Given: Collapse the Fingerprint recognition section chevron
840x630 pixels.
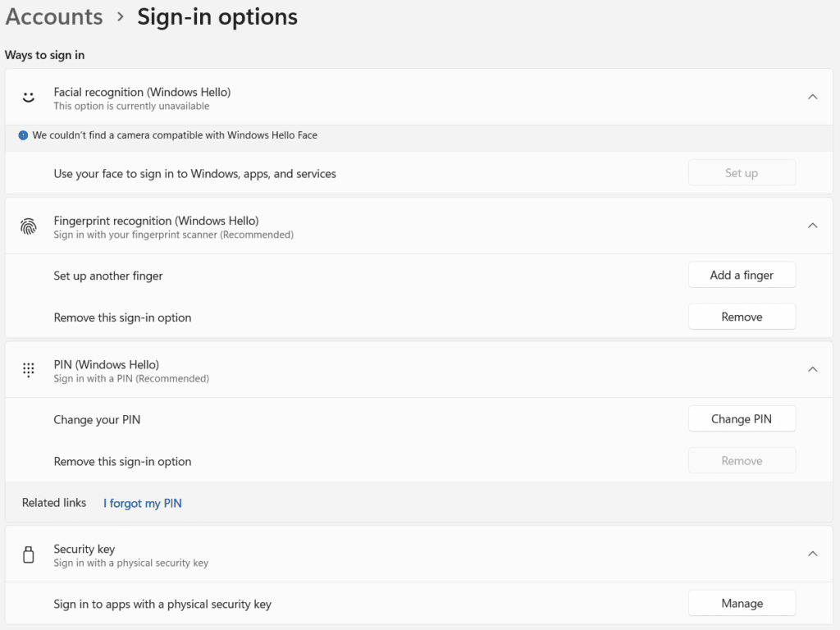Looking at the screenshot, I should [x=812, y=226].
